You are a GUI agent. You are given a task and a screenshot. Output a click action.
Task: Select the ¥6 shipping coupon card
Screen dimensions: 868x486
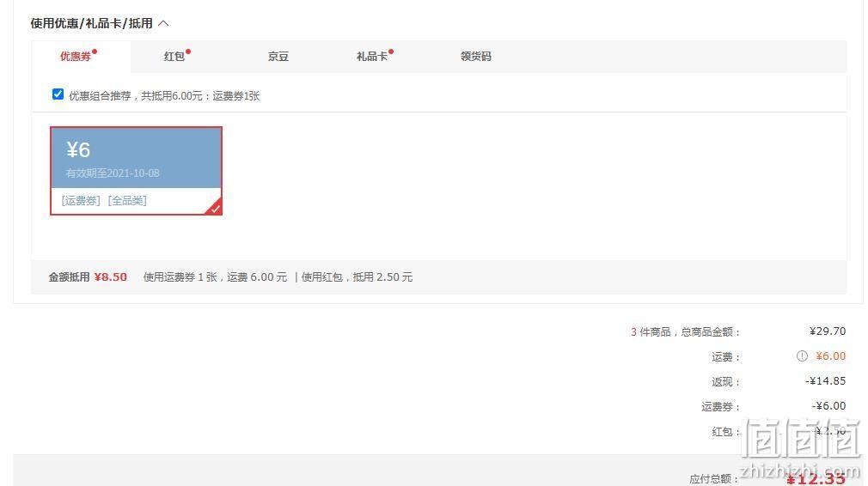(x=136, y=171)
